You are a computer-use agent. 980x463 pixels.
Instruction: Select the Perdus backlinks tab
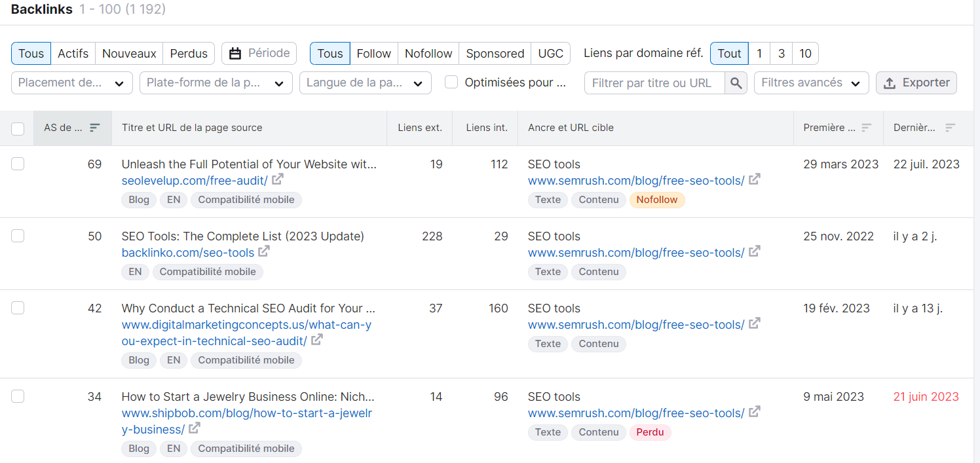pos(188,53)
